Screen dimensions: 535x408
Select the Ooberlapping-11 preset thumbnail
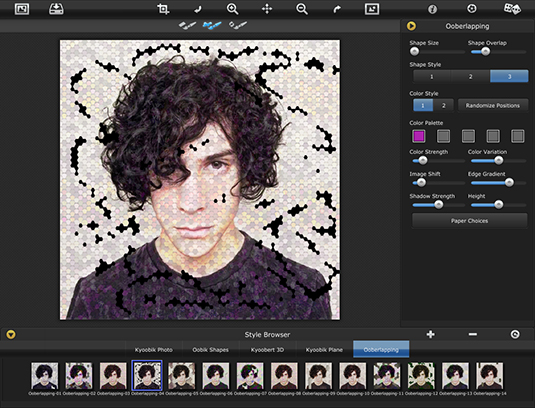(387, 376)
